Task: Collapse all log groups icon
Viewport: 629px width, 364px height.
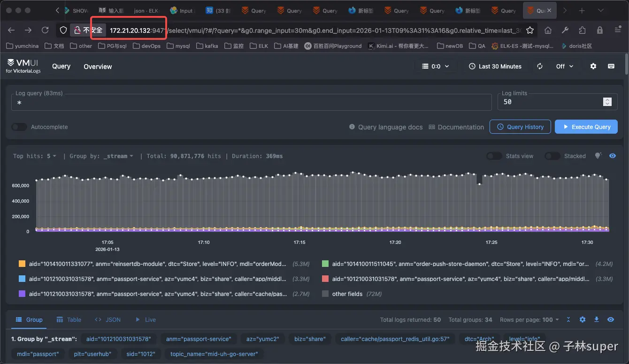Action: [x=568, y=319]
